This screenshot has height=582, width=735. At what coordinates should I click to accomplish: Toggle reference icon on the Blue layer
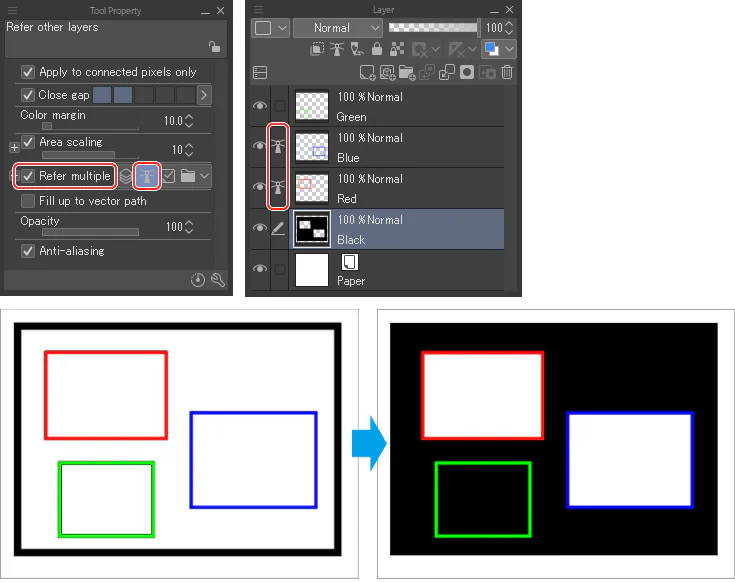(278, 146)
